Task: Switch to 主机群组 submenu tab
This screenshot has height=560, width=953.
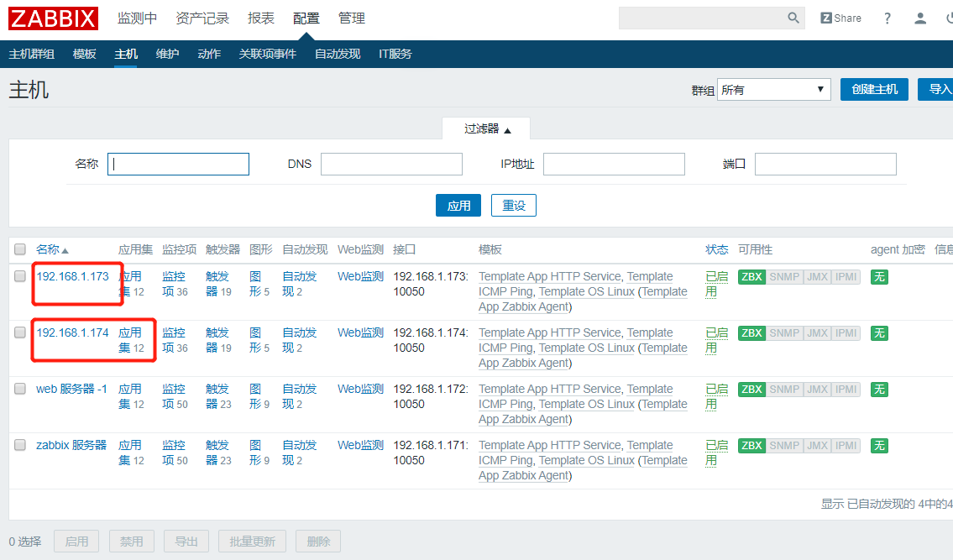Action: click(x=32, y=54)
